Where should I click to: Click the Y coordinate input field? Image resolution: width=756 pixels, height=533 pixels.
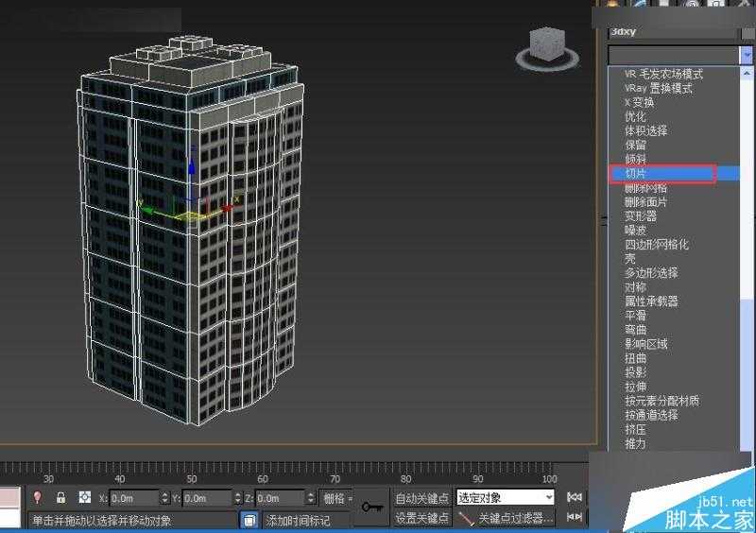pyautogui.click(x=207, y=498)
